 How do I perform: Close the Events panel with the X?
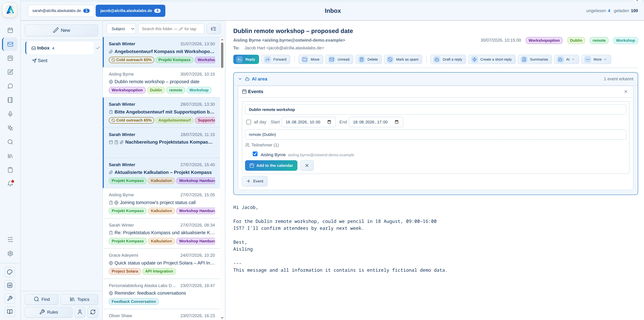coord(626,92)
